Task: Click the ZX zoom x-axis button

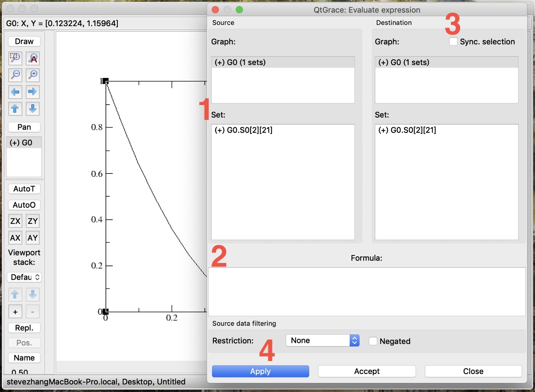Action: click(x=15, y=221)
